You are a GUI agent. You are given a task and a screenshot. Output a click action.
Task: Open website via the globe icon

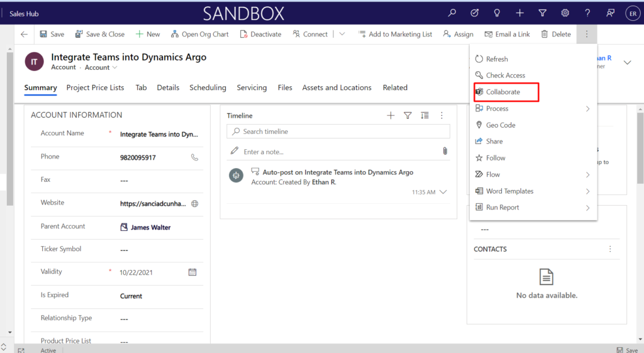pos(195,203)
